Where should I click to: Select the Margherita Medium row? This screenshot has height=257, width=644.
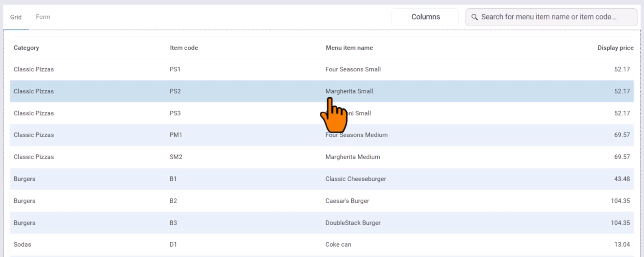point(353,157)
